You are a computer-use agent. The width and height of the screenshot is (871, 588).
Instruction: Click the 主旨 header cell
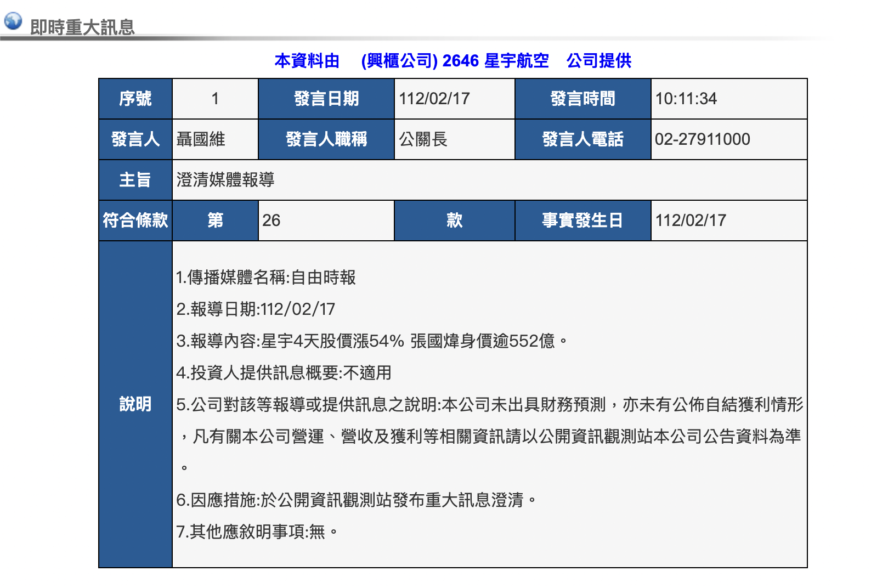pos(135,180)
